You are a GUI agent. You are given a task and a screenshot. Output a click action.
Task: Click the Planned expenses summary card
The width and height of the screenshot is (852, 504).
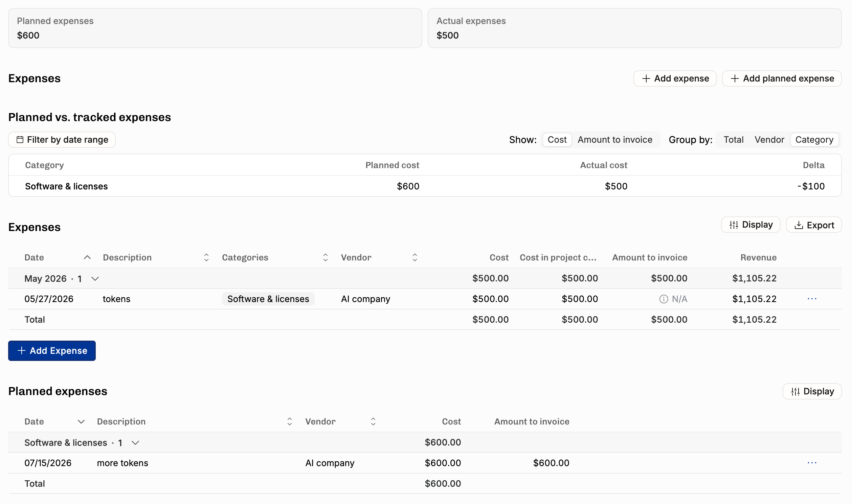pyautogui.click(x=215, y=28)
